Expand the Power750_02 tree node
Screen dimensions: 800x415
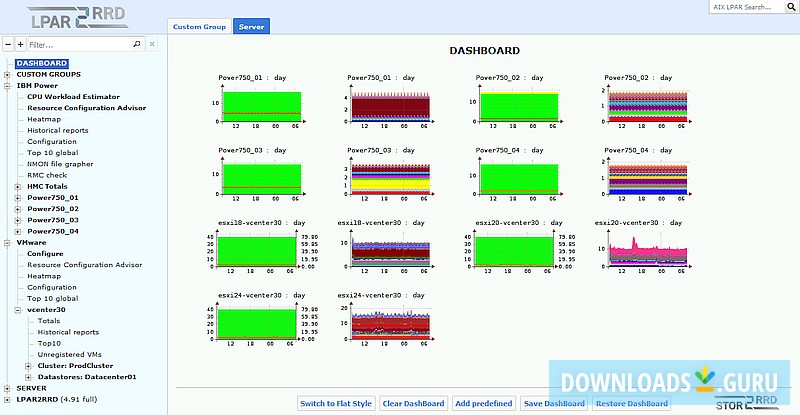tap(18, 209)
